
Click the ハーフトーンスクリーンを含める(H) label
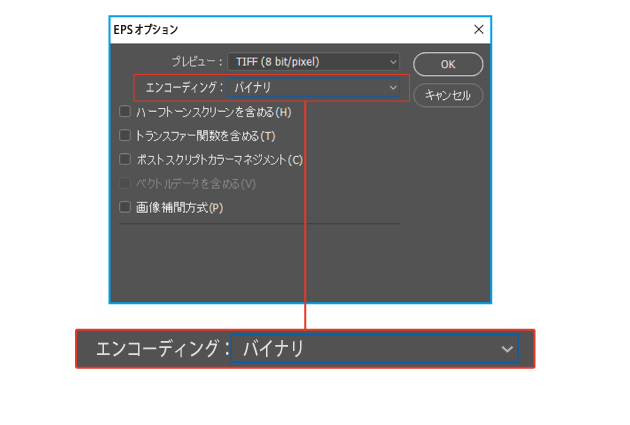point(214,112)
